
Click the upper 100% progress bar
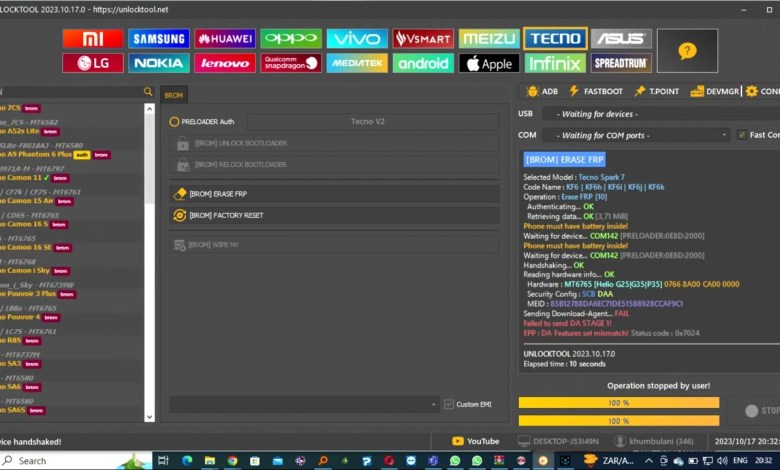(619, 403)
